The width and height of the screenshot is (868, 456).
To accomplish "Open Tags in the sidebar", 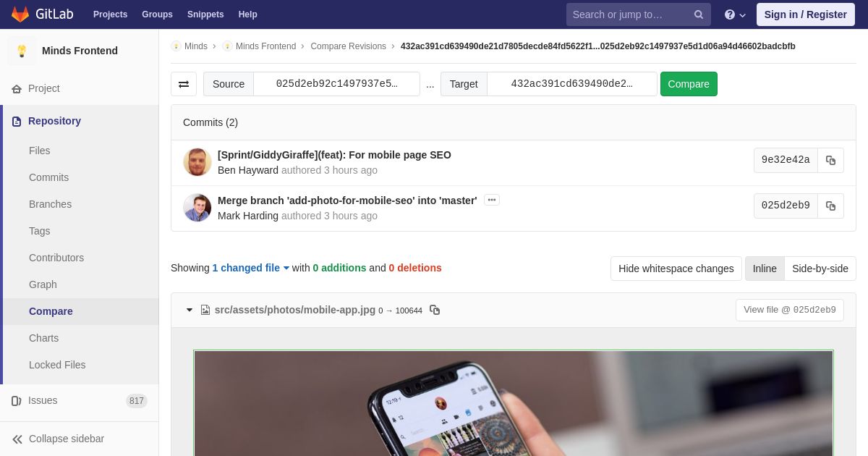I will pyautogui.click(x=40, y=231).
